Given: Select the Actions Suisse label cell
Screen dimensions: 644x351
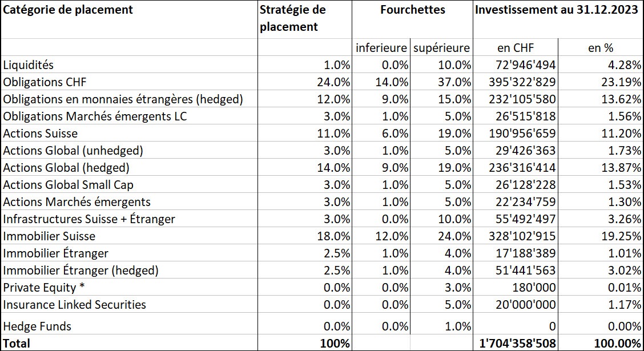Looking at the screenshot, I should click(129, 133).
